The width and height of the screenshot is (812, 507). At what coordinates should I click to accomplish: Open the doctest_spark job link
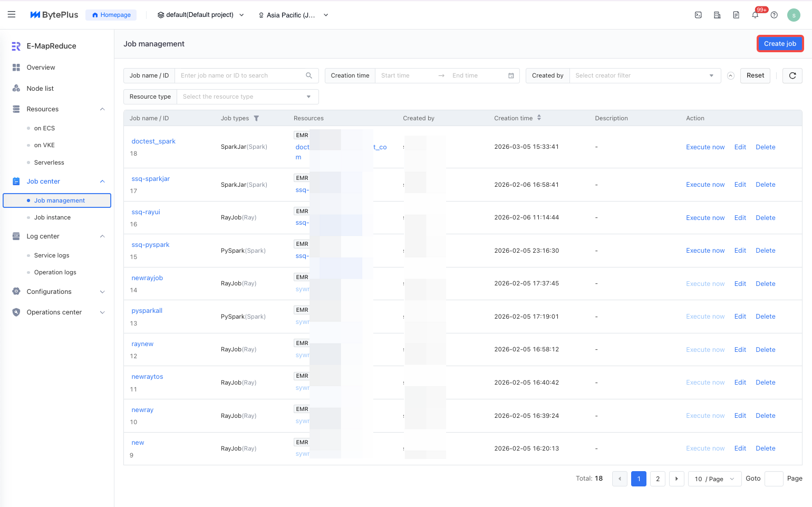153,141
